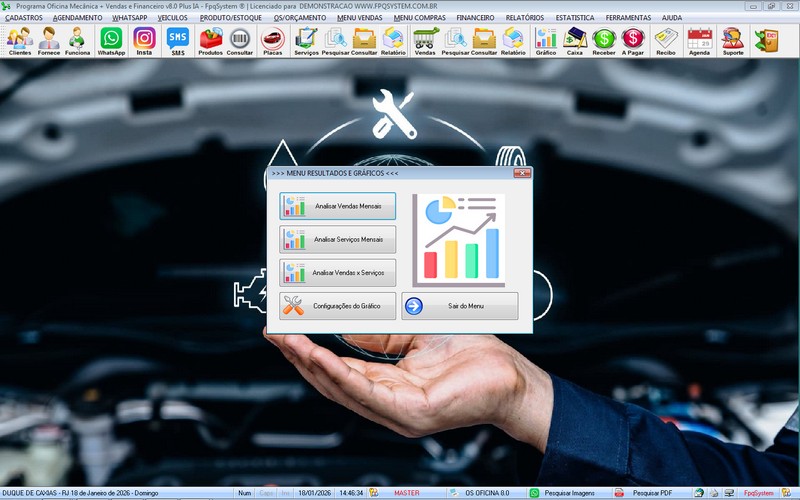Screen dimensions: 800x500
Task: Click the Receber money icon
Action: click(x=604, y=41)
